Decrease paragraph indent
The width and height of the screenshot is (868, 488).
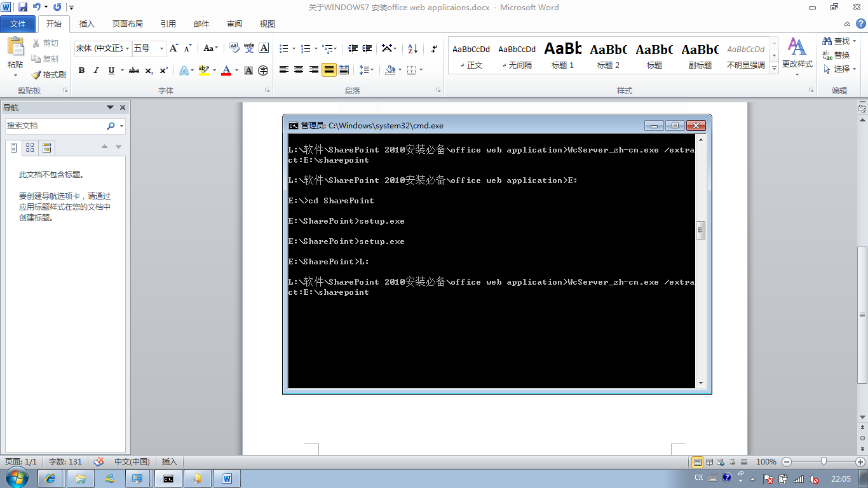coord(353,48)
